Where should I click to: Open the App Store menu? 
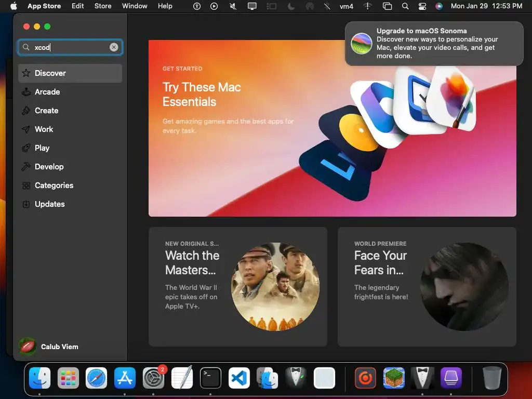click(x=44, y=6)
